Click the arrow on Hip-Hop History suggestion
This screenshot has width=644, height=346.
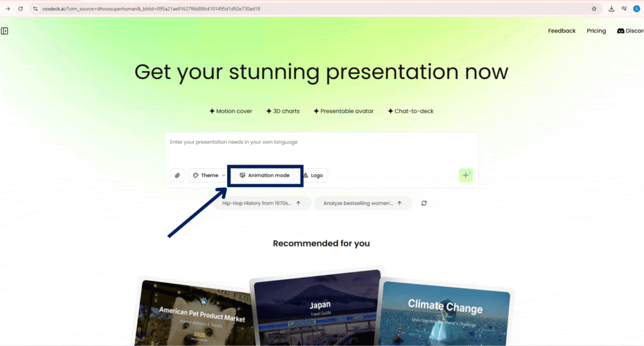pyautogui.click(x=299, y=203)
